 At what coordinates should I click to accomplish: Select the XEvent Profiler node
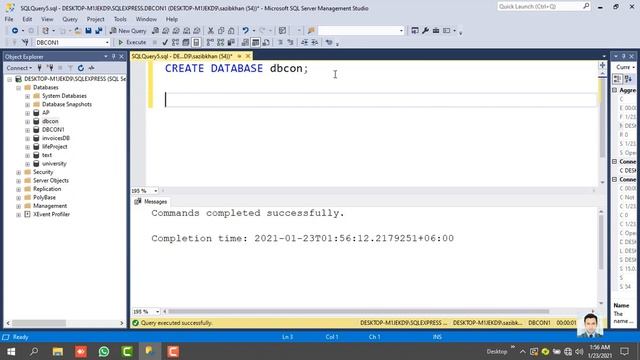coord(51,214)
